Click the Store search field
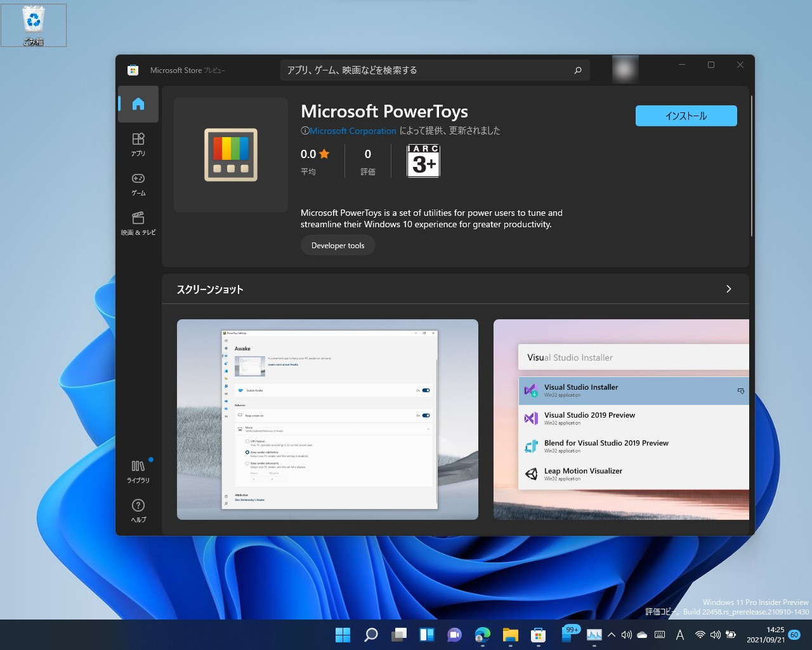The image size is (812, 650). pyautogui.click(x=435, y=70)
